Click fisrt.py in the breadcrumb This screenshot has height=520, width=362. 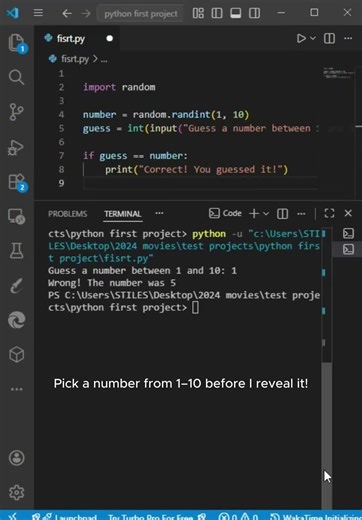[75, 59]
